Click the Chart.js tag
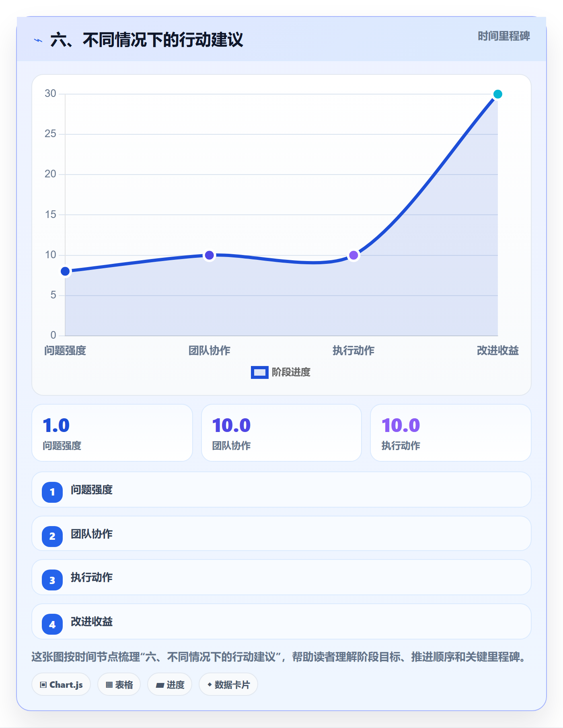This screenshot has height=728, width=563. click(61, 684)
